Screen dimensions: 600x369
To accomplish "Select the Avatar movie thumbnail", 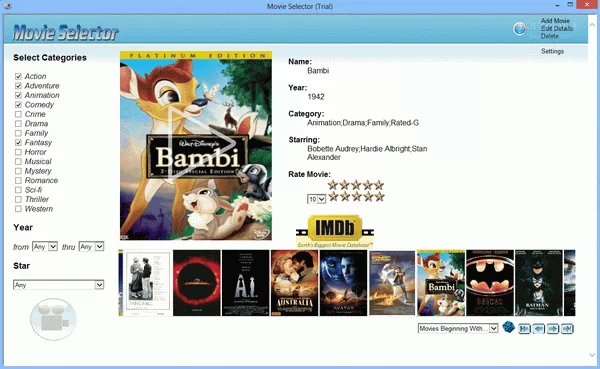I will [343, 283].
